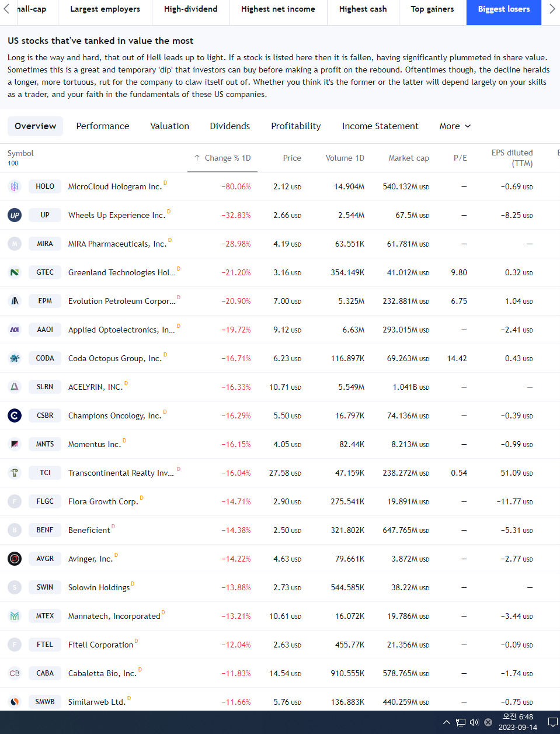Click the MicroCloud Hologram (HOLO) logo icon
This screenshot has height=734, width=560.
coord(15,186)
